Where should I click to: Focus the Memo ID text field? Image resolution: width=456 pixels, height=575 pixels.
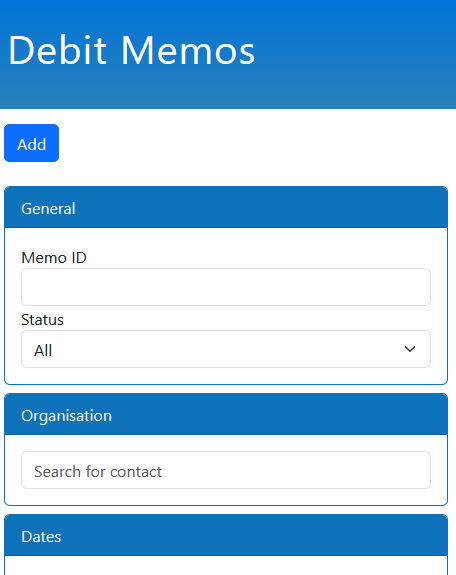[x=226, y=287]
